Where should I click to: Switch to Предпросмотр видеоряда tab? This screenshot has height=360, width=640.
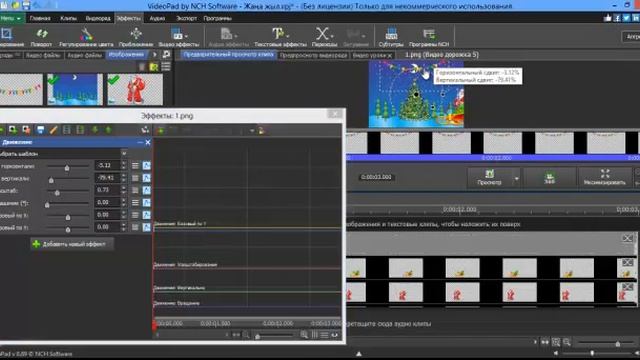pos(313,55)
